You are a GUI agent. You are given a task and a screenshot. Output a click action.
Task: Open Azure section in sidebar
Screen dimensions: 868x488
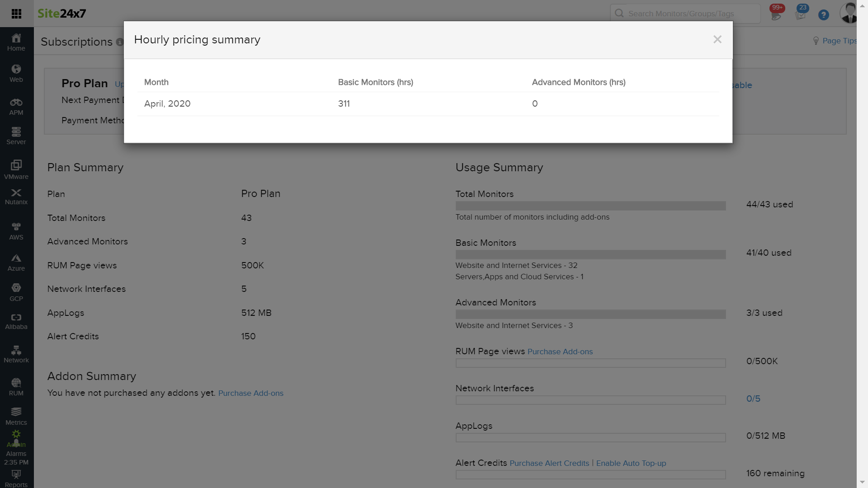16,263
